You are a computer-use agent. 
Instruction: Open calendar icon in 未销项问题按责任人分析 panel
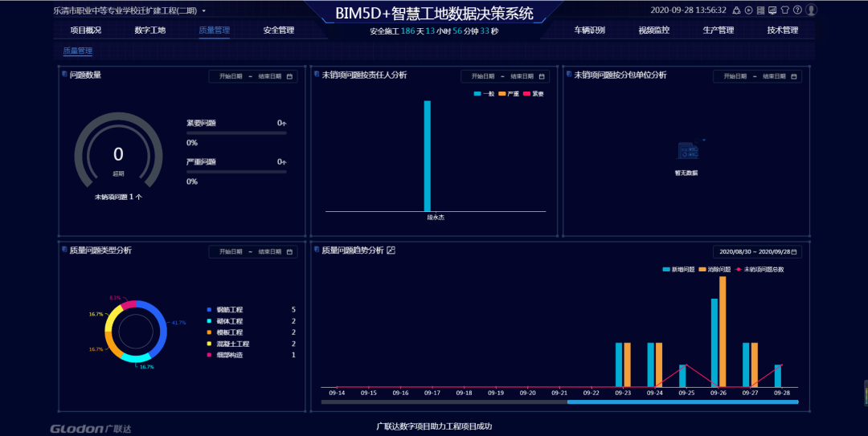(x=542, y=76)
